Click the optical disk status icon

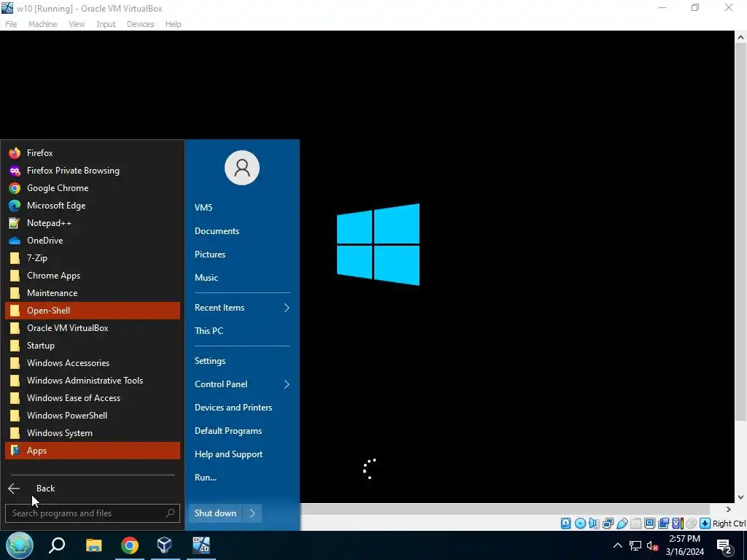point(580,524)
